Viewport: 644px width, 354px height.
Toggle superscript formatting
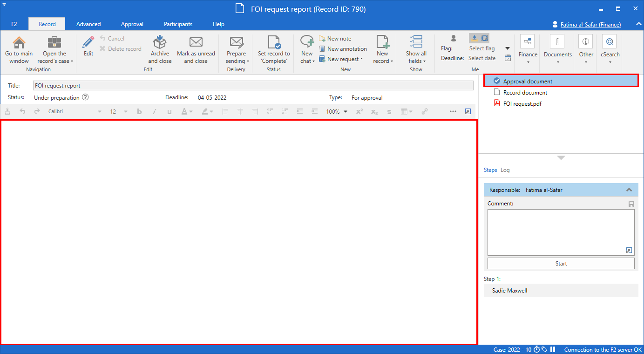[359, 112]
